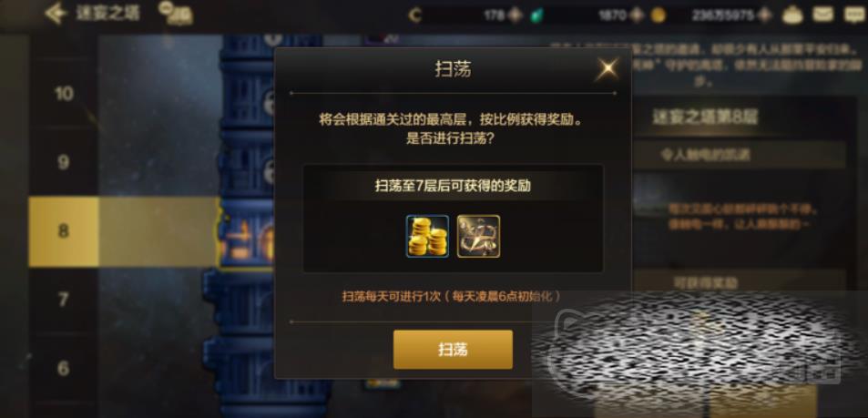The image size is (868, 418).
Task: Open the chat bubble icon top right
Action: (854, 15)
